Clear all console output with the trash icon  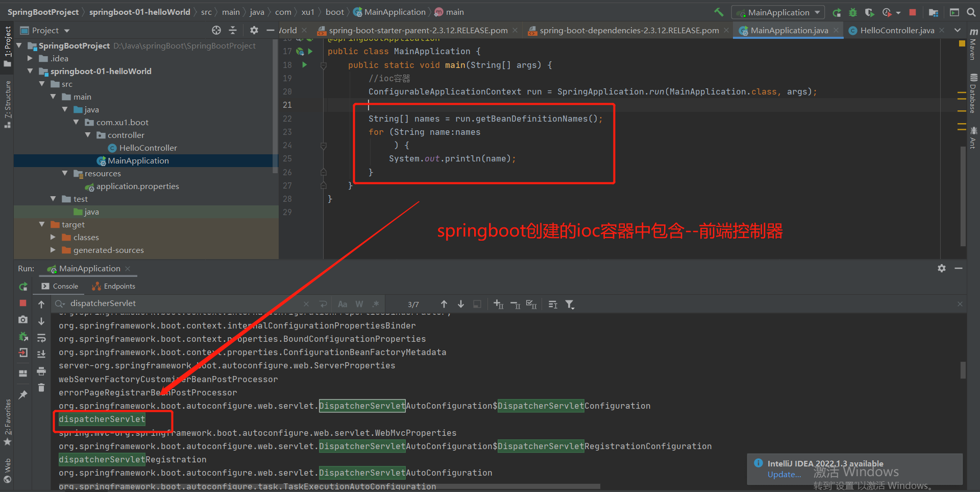41,388
